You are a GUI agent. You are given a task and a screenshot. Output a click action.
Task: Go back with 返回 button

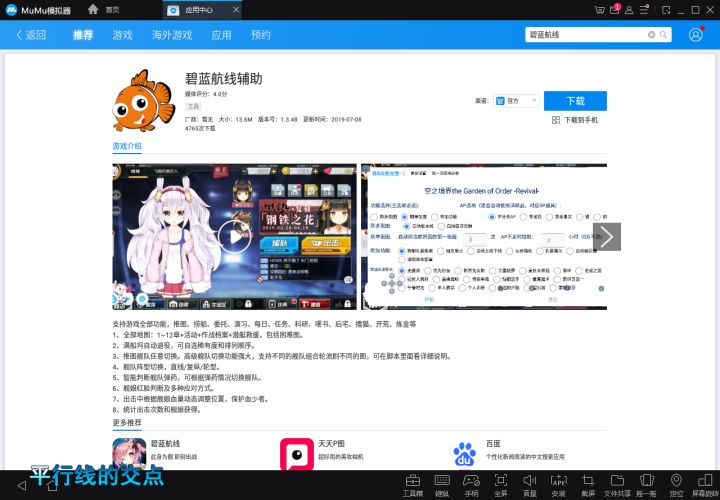point(31,34)
